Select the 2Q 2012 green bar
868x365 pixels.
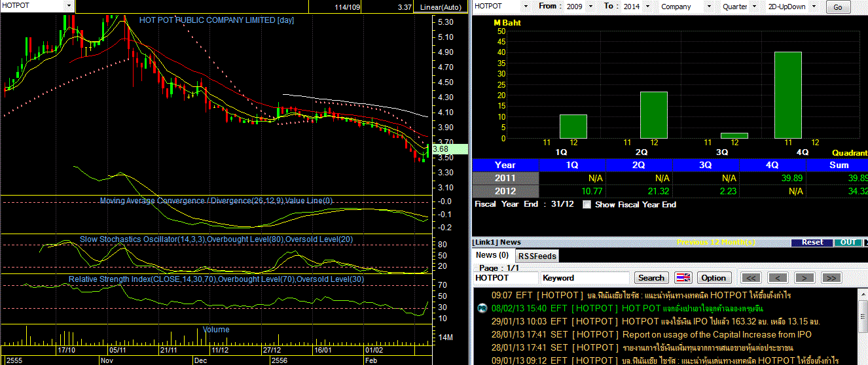coord(654,115)
